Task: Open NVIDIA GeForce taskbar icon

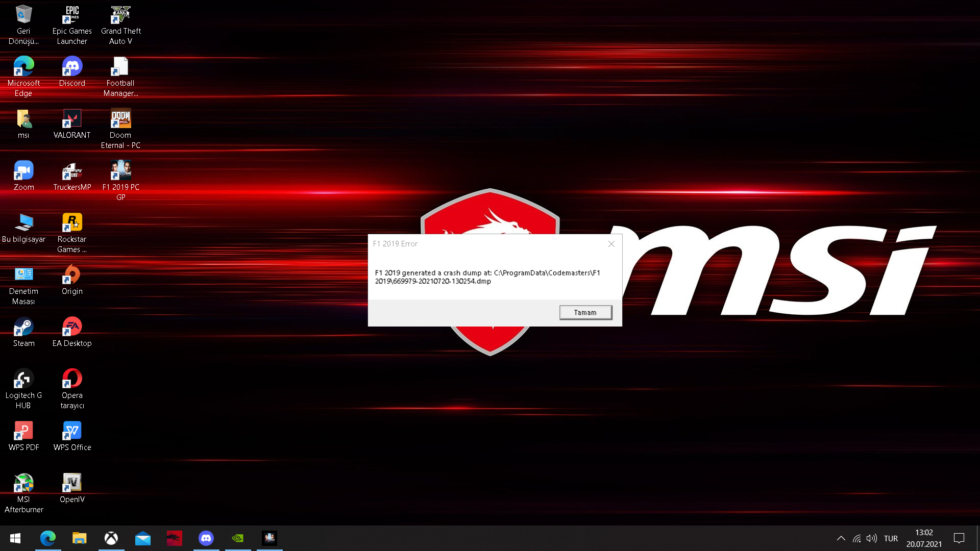Action: pyautogui.click(x=238, y=538)
